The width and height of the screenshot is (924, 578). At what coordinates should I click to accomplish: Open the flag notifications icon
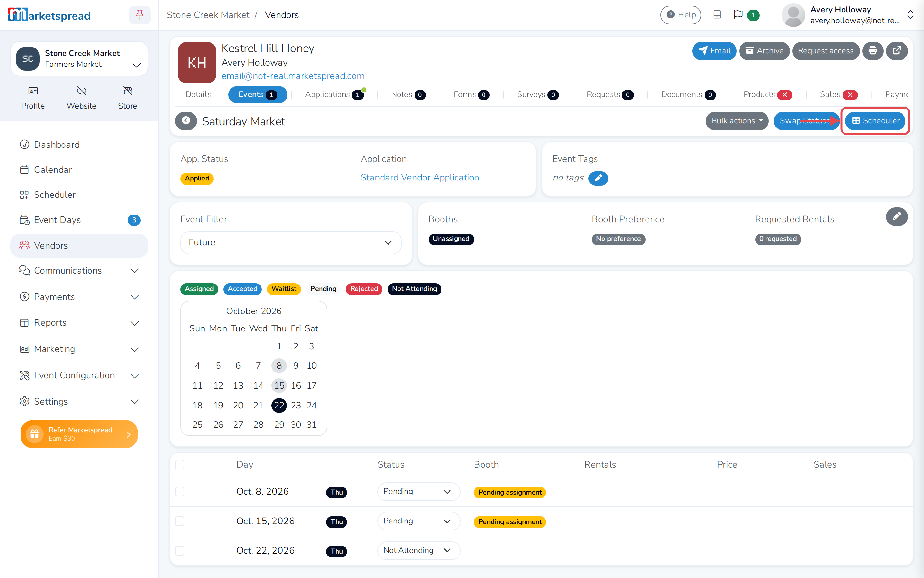(738, 15)
